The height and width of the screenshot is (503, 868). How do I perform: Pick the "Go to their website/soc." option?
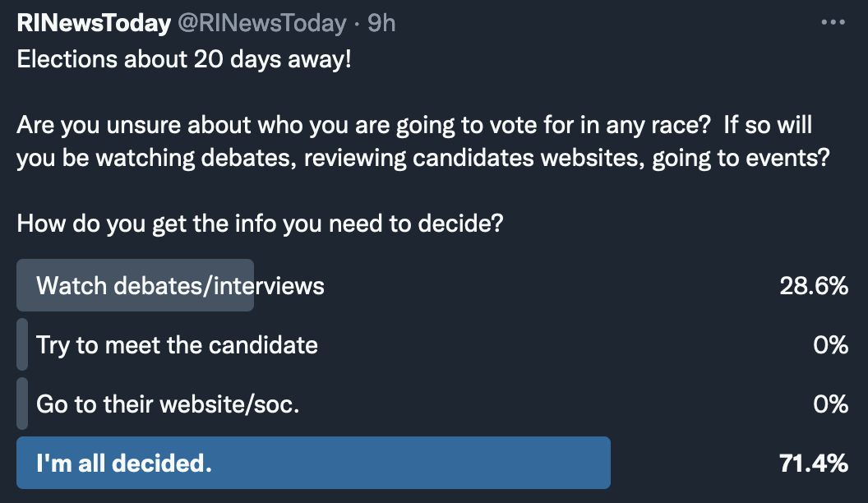168,404
